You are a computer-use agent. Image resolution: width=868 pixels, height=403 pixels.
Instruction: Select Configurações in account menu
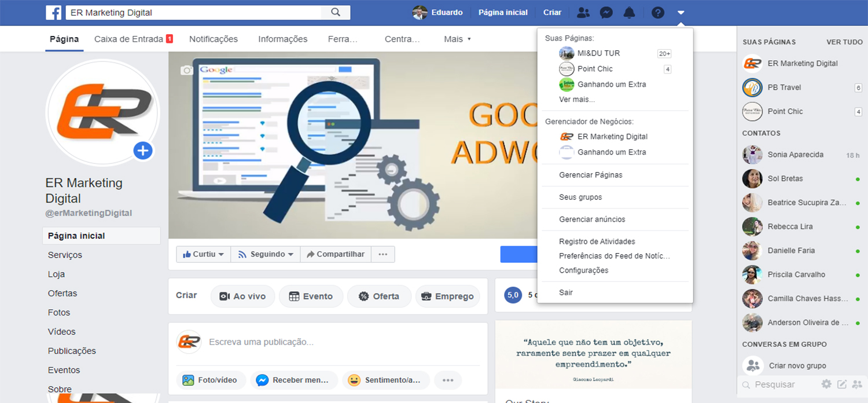point(583,270)
